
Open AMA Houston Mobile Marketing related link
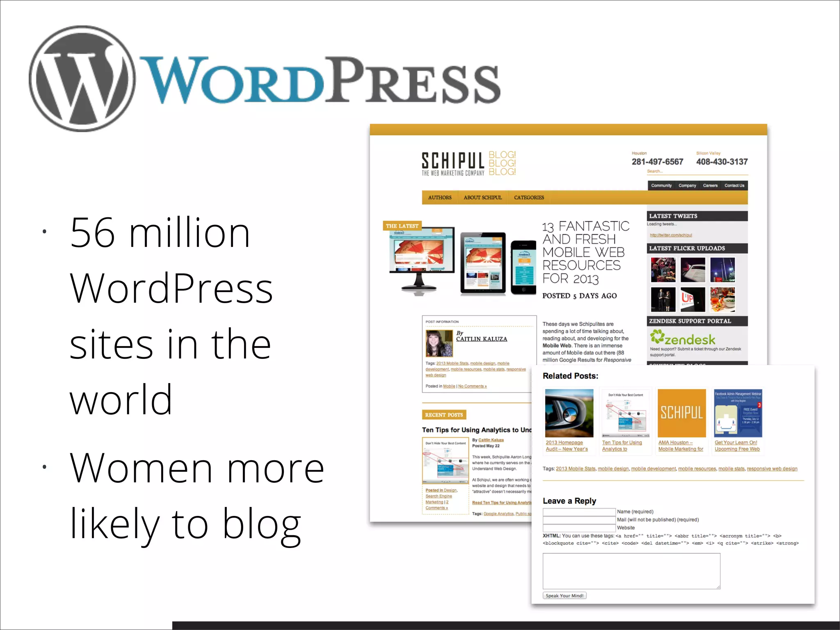point(680,446)
